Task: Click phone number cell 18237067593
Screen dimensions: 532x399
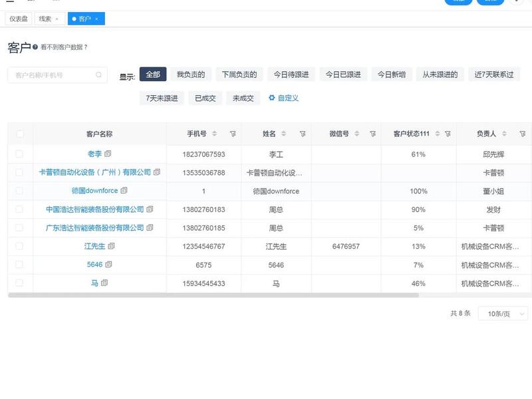Action: (x=203, y=154)
